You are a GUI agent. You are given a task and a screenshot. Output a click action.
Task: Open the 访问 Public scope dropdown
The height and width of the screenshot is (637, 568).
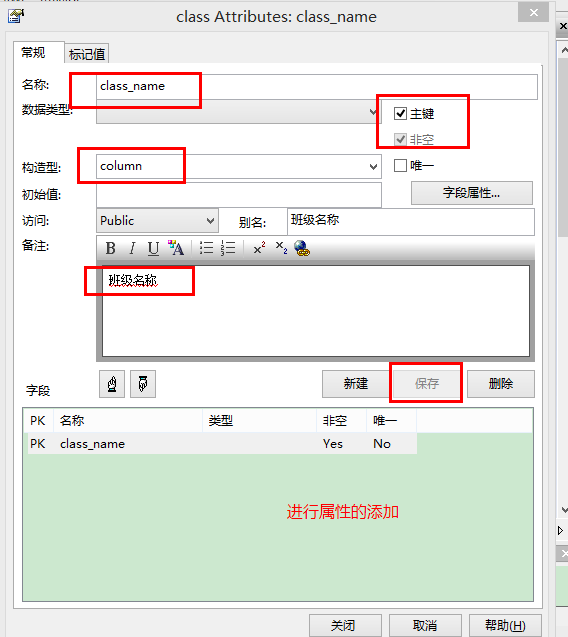click(210, 221)
